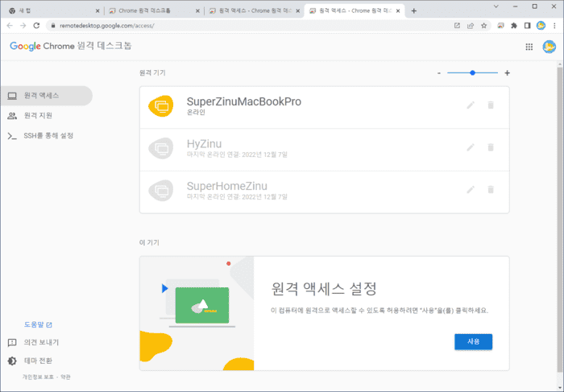Open the 도움말 help link

38,325
